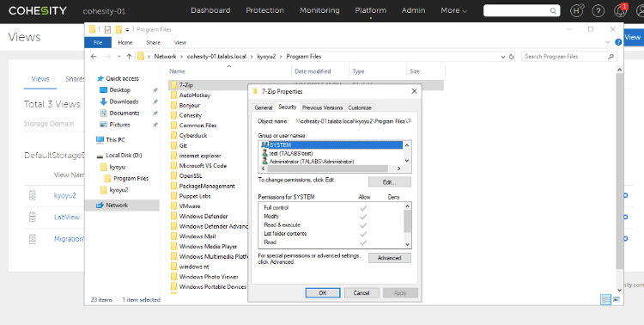The image size is (644, 325).
Task: Open Documents in navigation pane
Action: [x=124, y=113]
